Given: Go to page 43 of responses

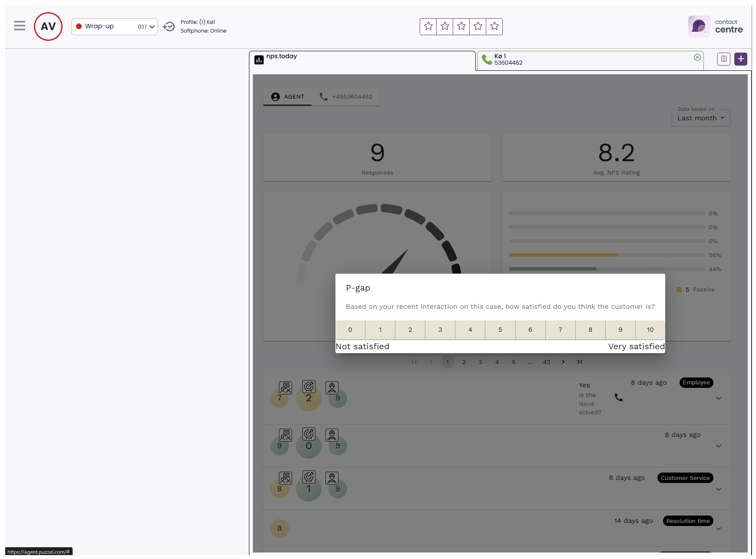Looking at the screenshot, I should click(546, 362).
